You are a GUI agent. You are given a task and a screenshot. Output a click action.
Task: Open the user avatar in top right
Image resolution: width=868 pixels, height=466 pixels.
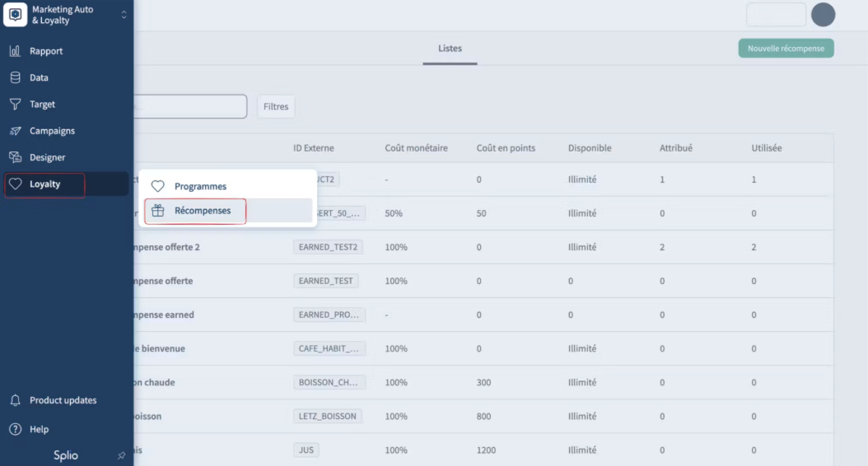823,15
